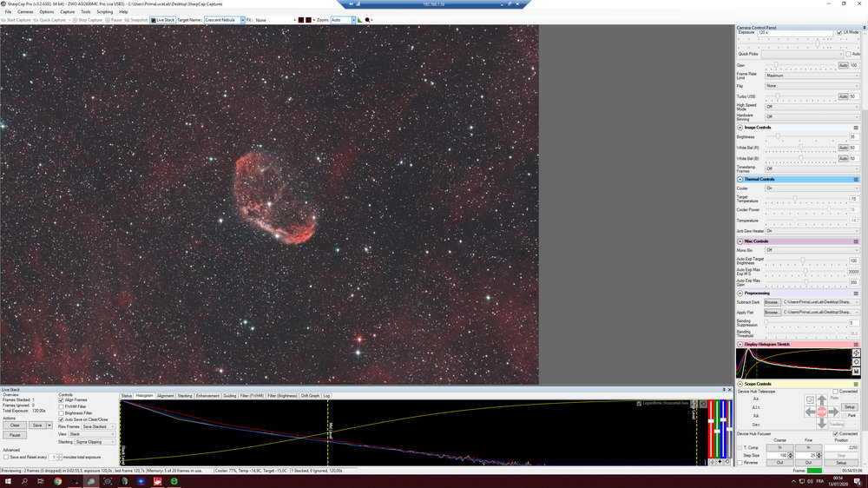
Task: Click the Pause stacking button
Action: [15, 435]
